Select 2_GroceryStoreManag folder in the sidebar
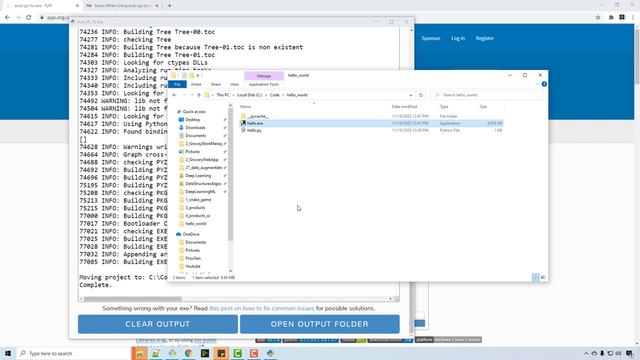This screenshot has width=640, height=360. click(x=203, y=144)
